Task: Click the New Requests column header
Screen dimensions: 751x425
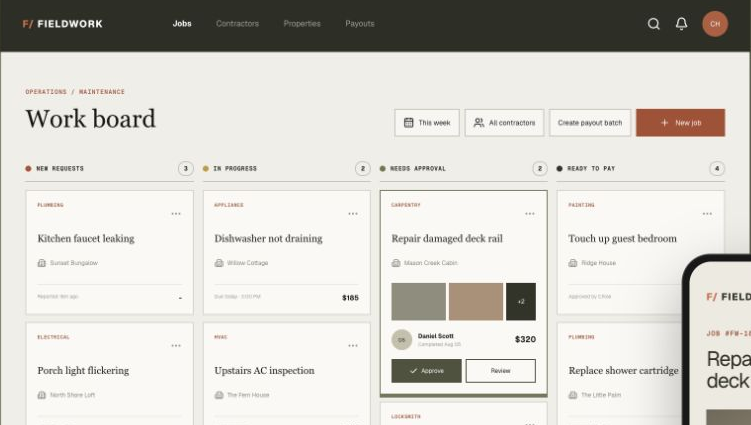Action: 60,169
